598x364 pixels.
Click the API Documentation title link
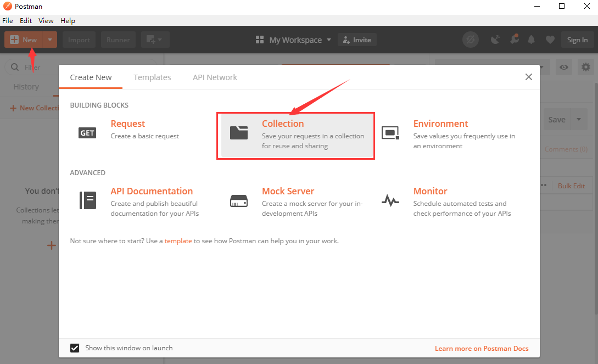pyautogui.click(x=152, y=191)
